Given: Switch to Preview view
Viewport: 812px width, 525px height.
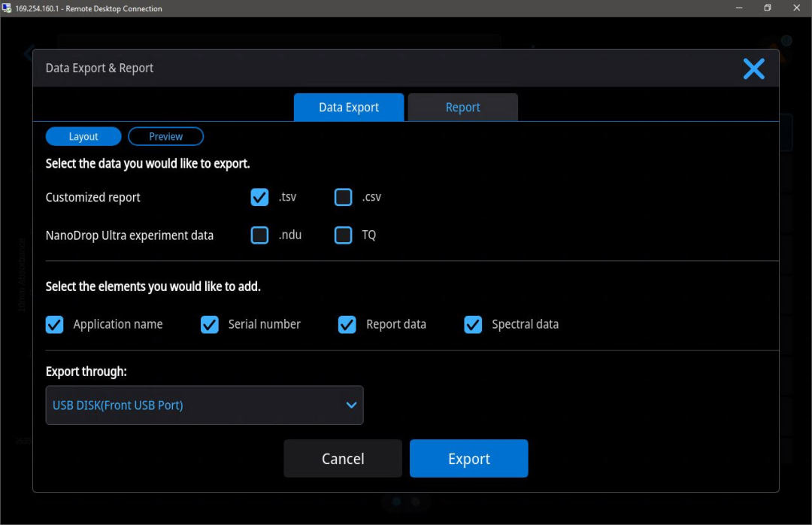Looking at the screenshot, I should point(165,136).
